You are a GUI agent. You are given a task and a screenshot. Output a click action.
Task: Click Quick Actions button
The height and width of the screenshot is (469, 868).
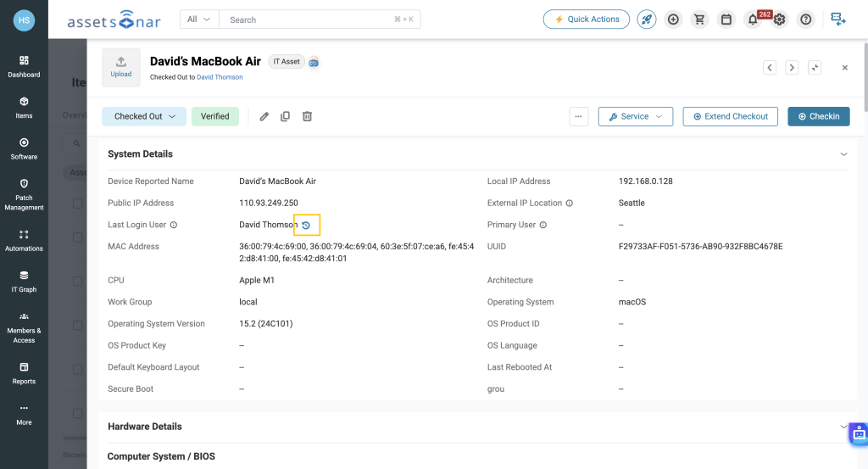[x=587, y=20]
